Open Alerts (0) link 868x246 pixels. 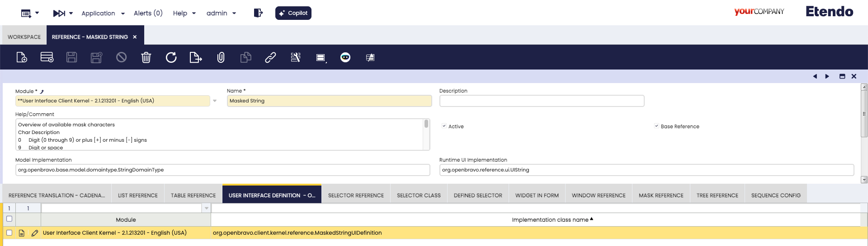click(x=148, y=14)
